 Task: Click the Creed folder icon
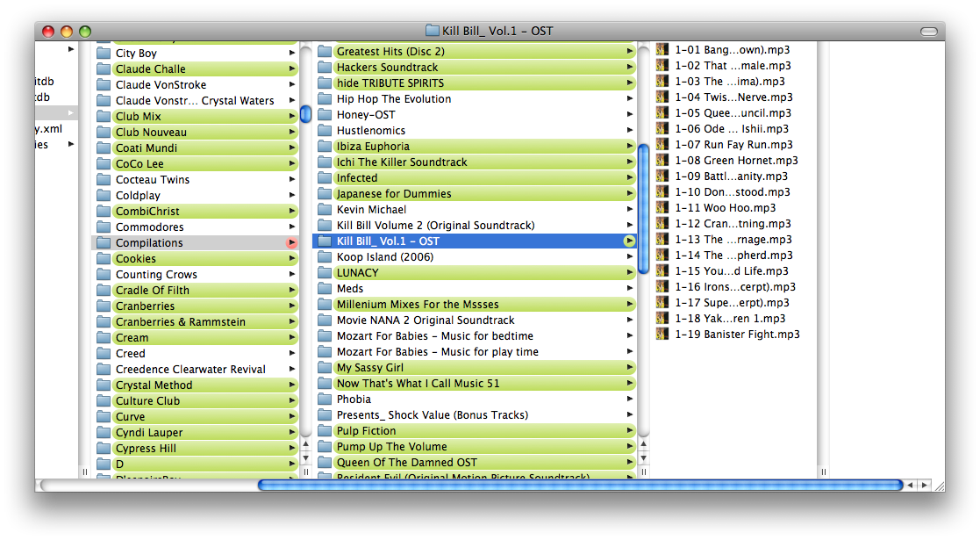pyautogui.click(x=104, y=354)
